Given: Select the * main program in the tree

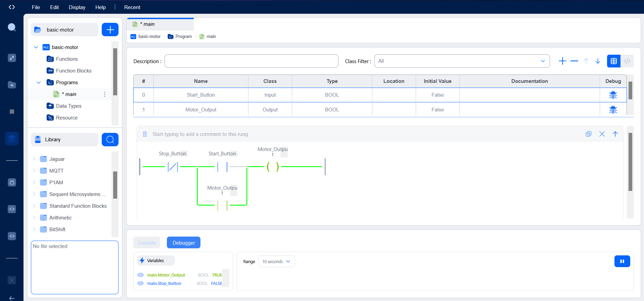Looking at the screenshot, I should click(x=69, y=94).
